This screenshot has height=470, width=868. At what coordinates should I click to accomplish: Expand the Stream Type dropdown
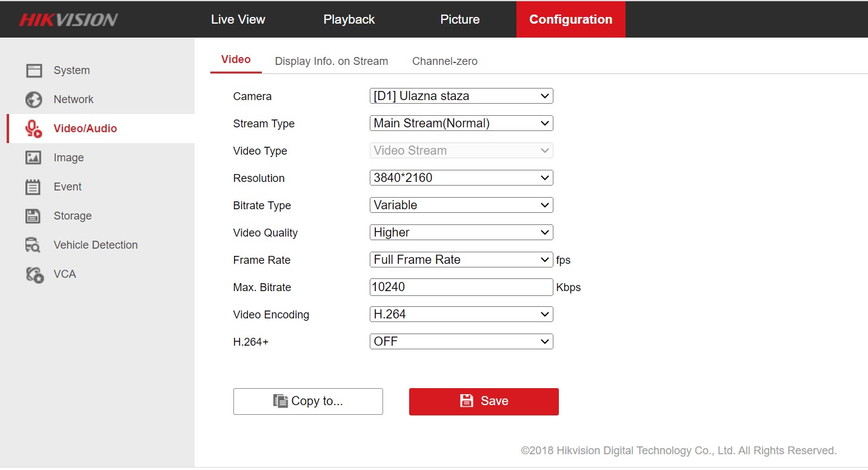click(x=461, y=123)
